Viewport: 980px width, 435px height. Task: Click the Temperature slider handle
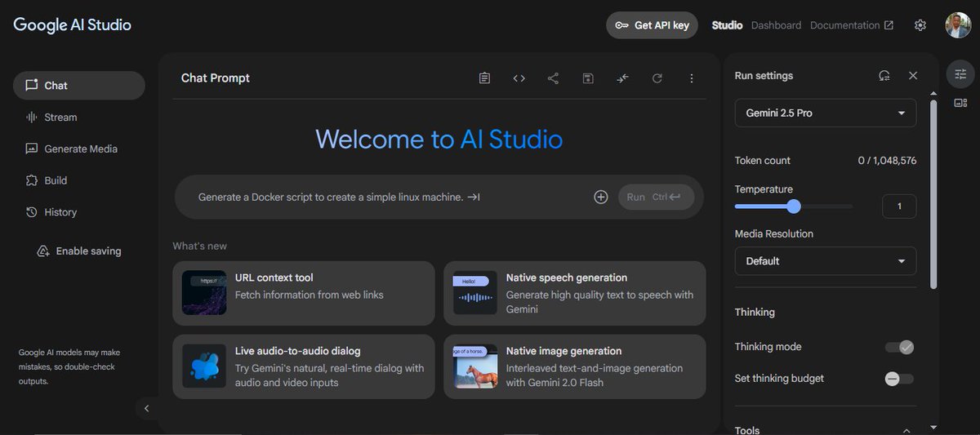(793, 206)
